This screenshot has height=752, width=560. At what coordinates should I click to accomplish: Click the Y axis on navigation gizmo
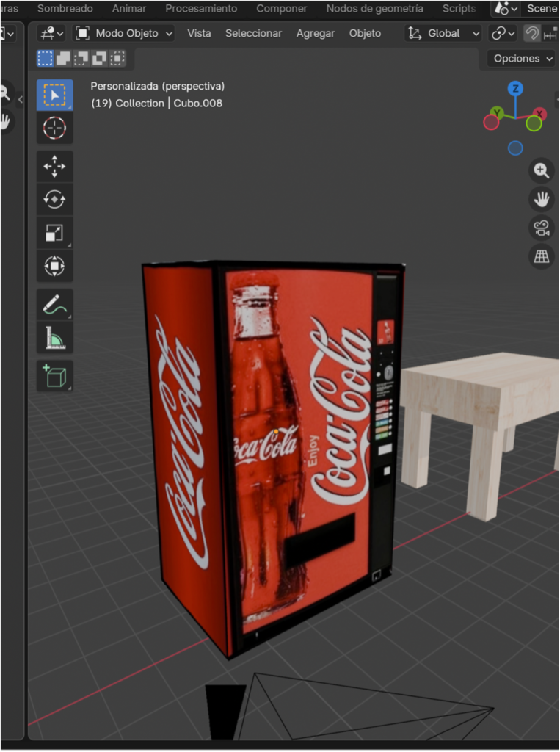497,113
